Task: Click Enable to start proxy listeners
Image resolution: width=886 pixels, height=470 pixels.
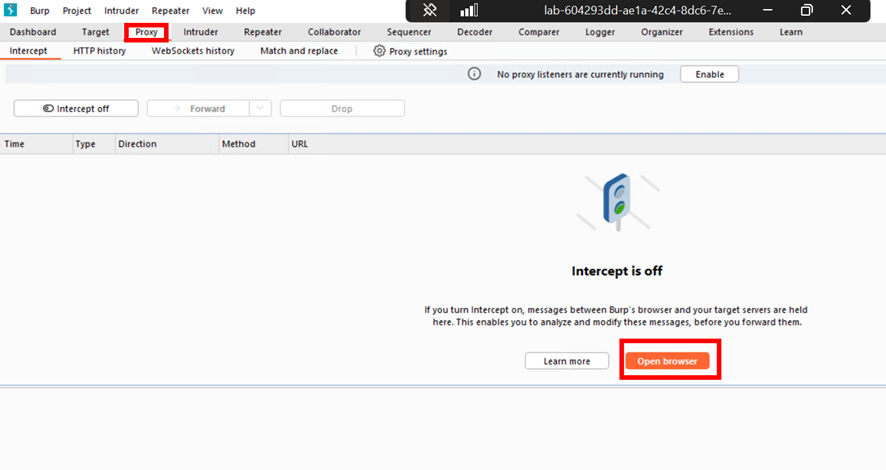Action: point(710,74)
